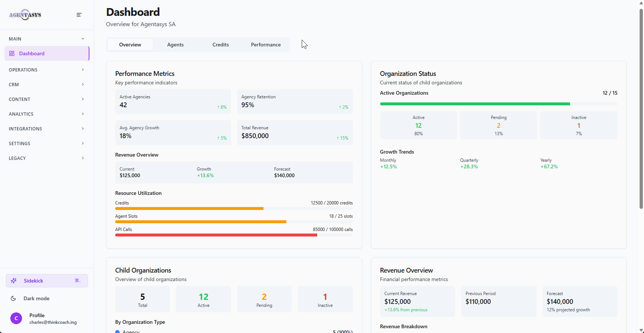
Task: Click the moon icon beside Dark mode
Action: click(13, 298)
